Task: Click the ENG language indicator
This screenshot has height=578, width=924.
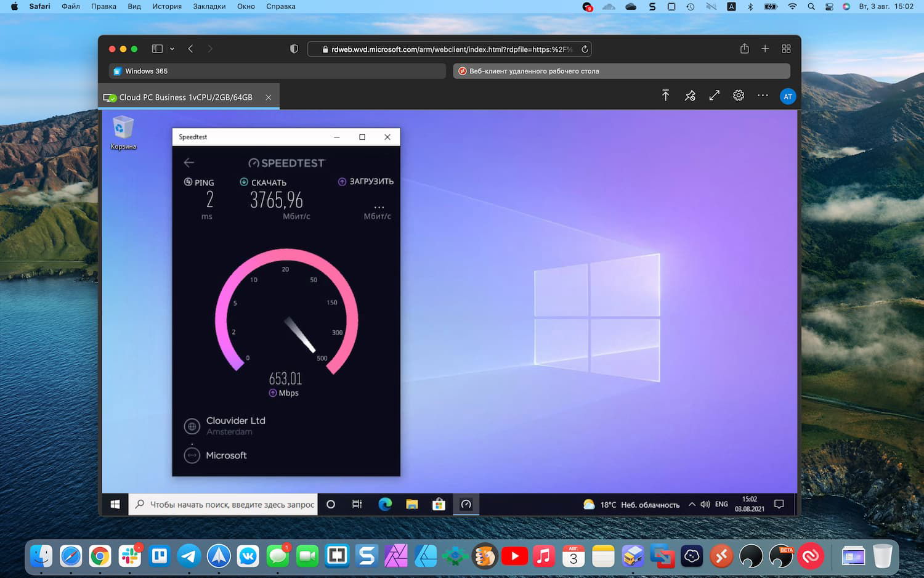Action: point(721,505)
